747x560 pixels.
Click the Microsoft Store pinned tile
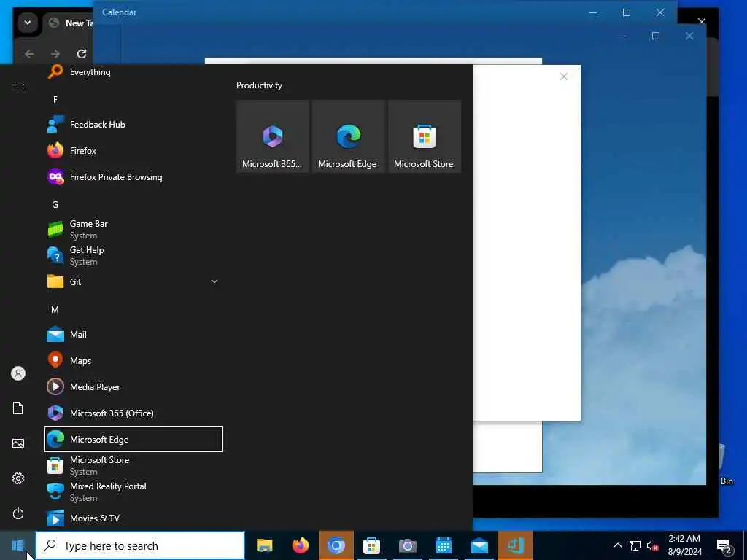pos(425,136)
